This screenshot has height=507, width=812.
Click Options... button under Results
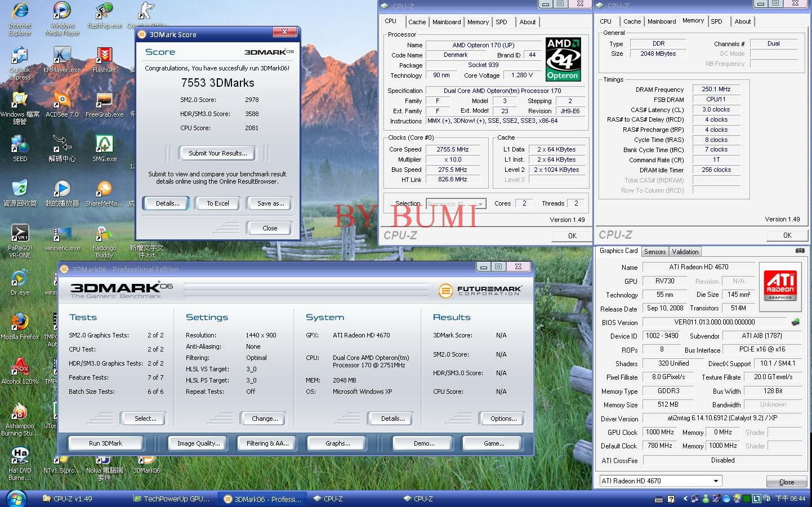coord(503,419)
